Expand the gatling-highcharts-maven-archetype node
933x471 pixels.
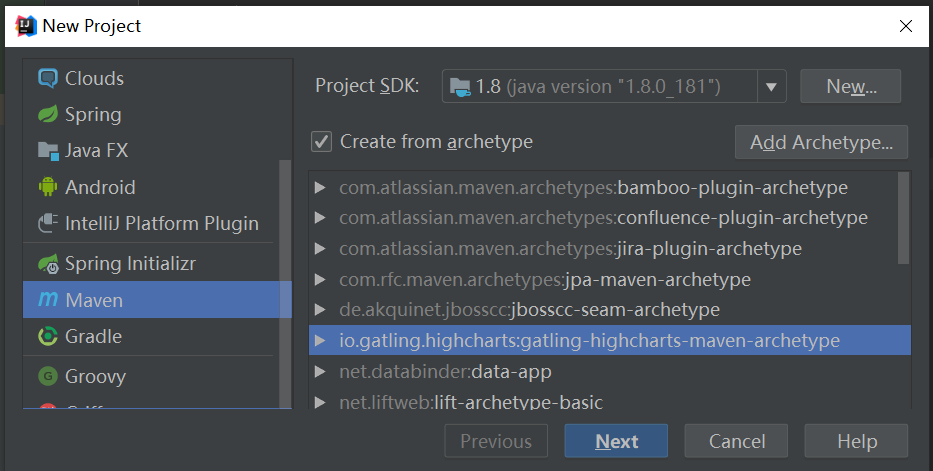[x=320, y=341]
